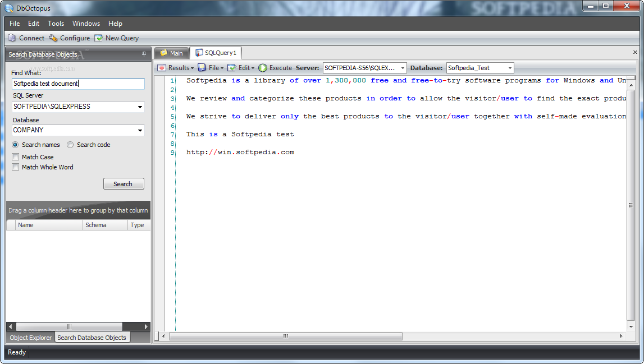This screenshot has width=644, height=364.
Task: Select the Search Database Objects bottom tab
Action: point(92,337)
